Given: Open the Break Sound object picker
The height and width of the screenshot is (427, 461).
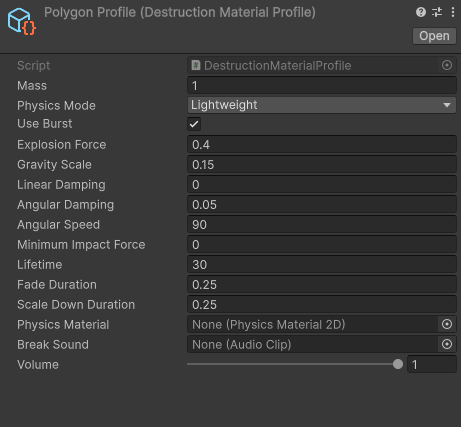Looking at the screenshot, I should click(x=447, y=344).
